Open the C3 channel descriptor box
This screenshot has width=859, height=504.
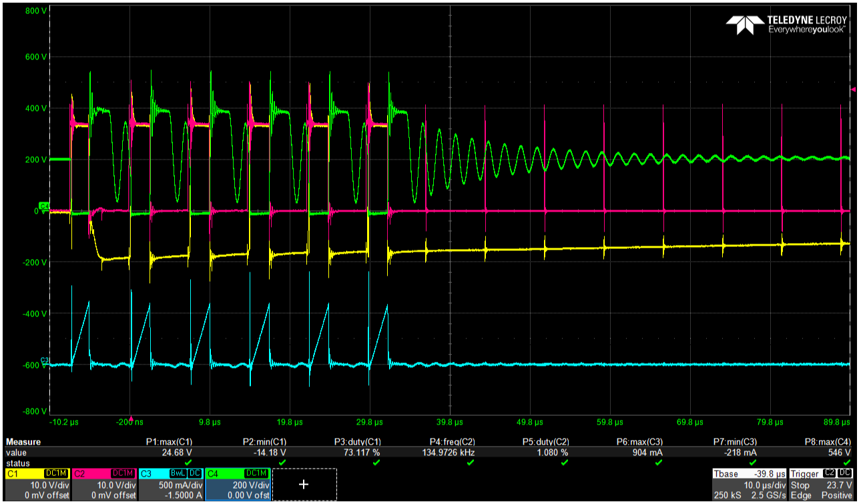click(x=171, y=484)
